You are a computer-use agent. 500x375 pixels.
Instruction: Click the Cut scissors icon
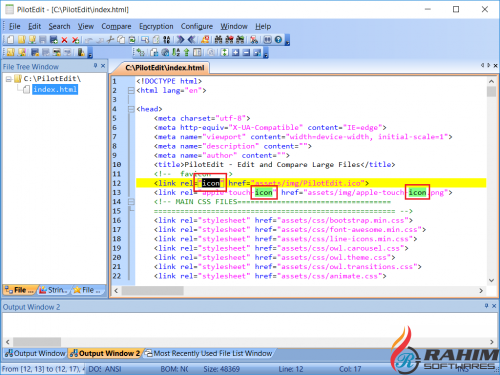click(x=110, y=40)
